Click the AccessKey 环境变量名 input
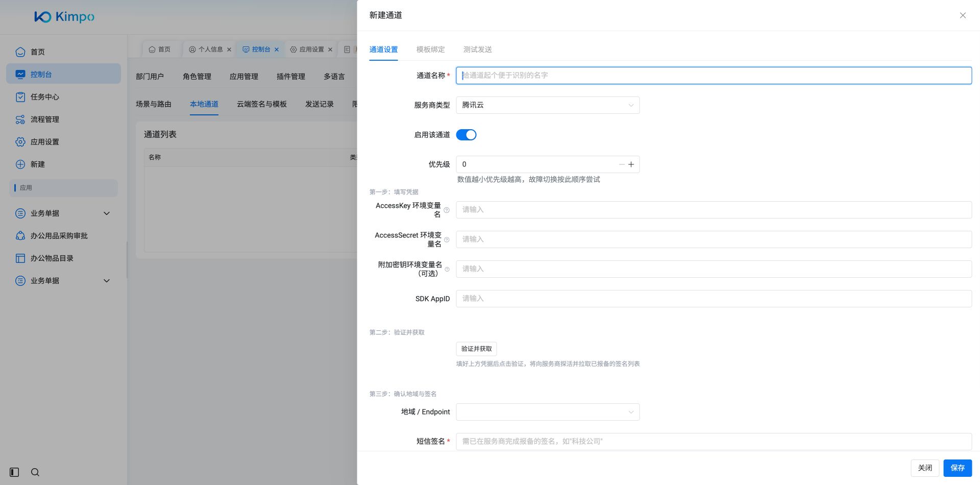Screen dimensions: 980x485 pyautogui.click(x=714, y=210)
